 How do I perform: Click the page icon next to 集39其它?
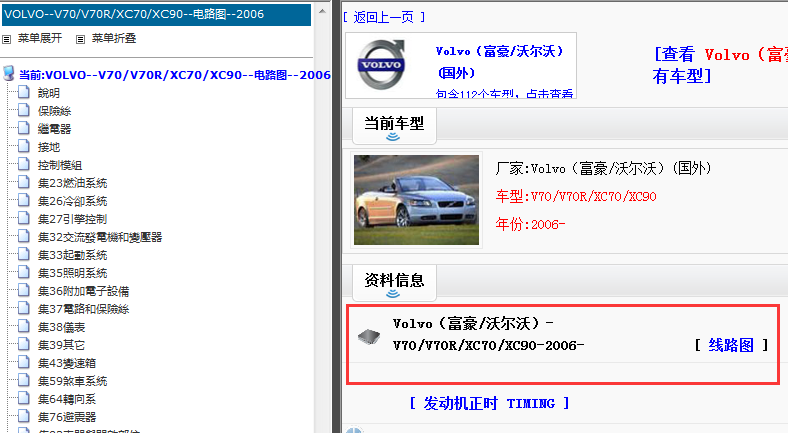tap(24, 345)
